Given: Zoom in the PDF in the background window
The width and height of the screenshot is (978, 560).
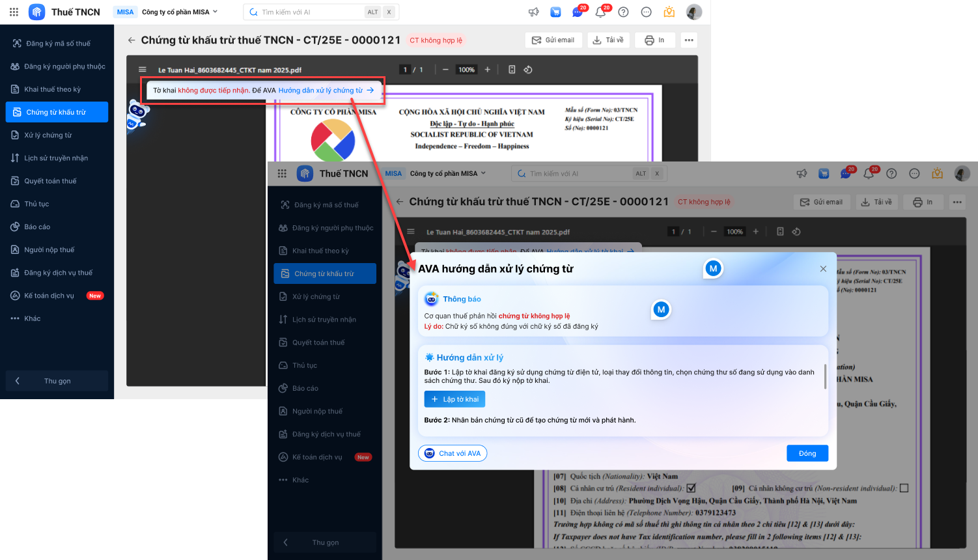Looking at the screenshot, I should 487,70.
